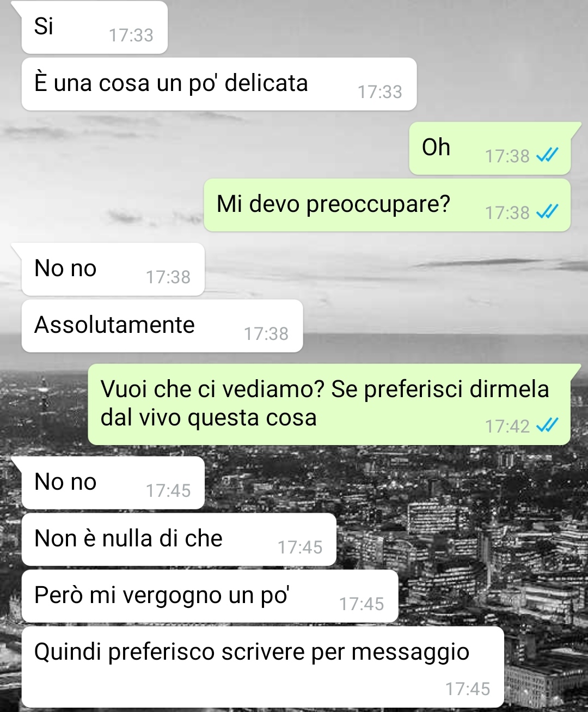Tap read-receipt ticks on 'Mi devo preoccupare?'
Image resolution: width=588 pixels, height=712 pixels.
[x=547, y=212]
